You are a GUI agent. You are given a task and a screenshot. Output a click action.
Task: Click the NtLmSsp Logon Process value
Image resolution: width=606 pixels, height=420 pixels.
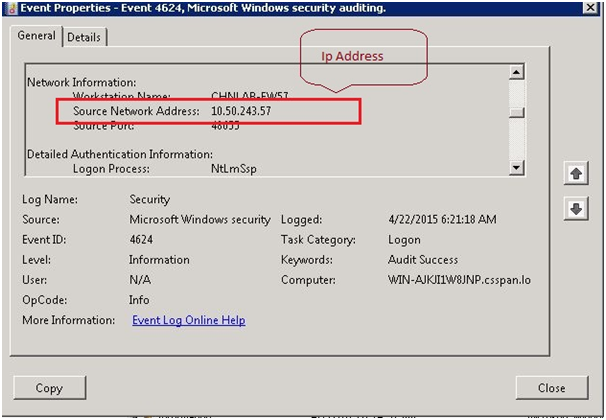(x=234, y=169)
